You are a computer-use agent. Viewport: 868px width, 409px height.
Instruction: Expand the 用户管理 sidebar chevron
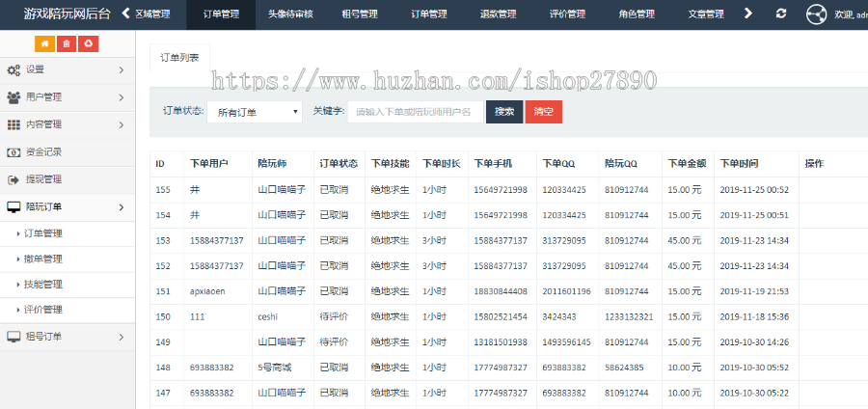pos(122,97)
